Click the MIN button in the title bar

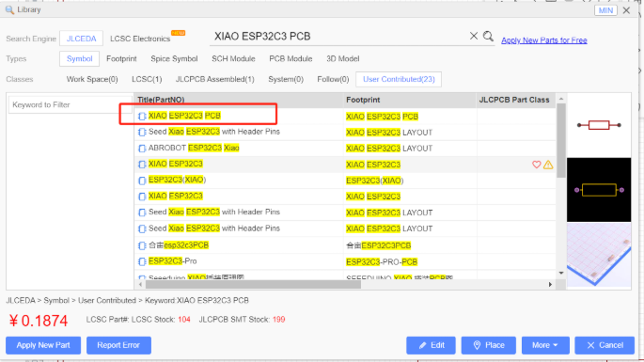[x=605, y=10]
